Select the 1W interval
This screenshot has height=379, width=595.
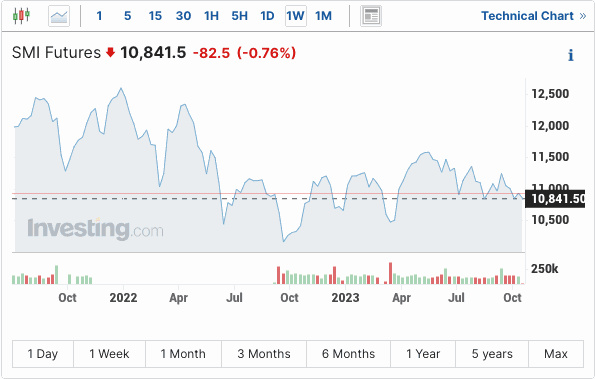coord(296,16)
